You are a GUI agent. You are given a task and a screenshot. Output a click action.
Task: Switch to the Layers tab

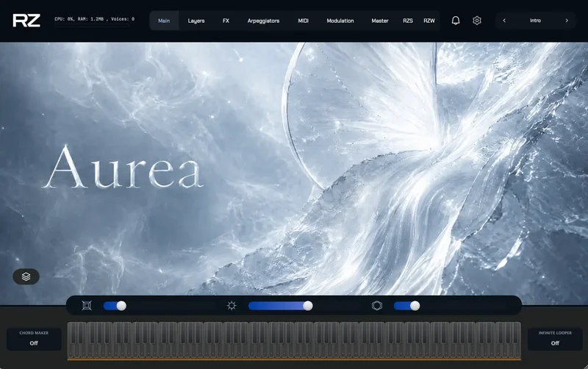(196, 21)
